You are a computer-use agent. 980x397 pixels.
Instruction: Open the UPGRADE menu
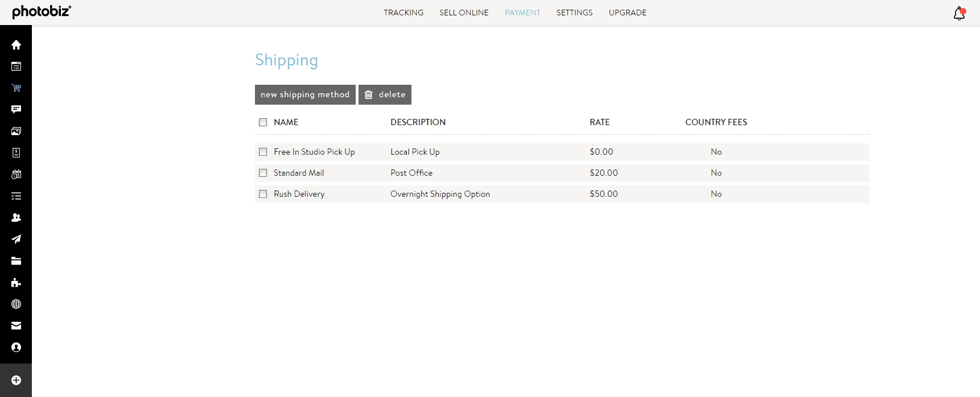tap(628, 13)
